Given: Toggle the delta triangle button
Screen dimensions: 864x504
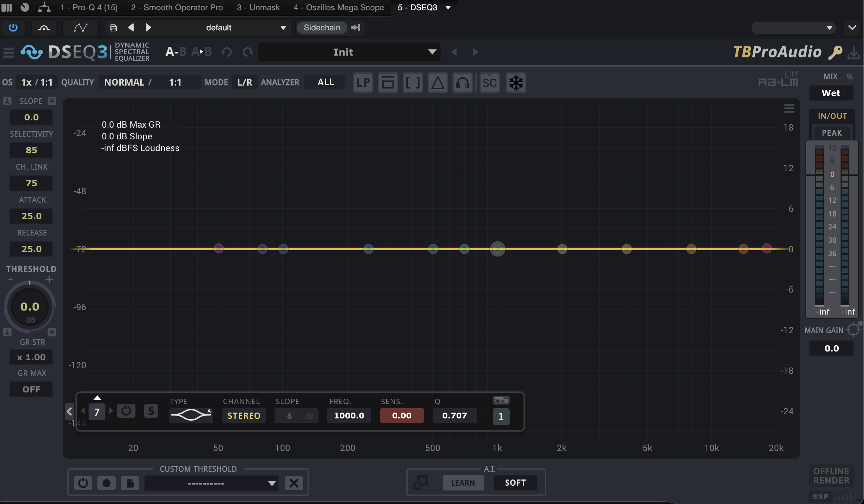Looking at the screenshot, I should click(437, 83).
